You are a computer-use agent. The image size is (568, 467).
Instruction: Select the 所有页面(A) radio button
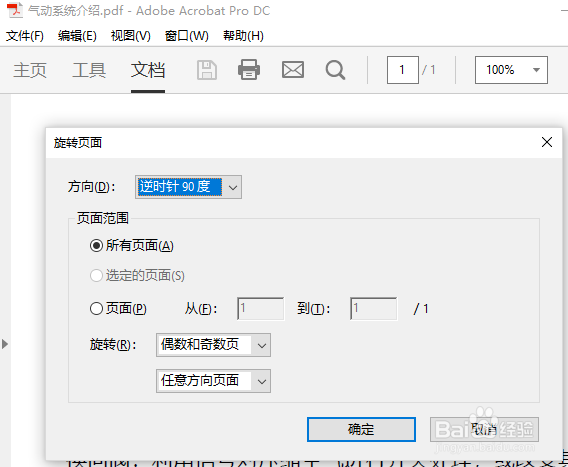pyautogui.click(x=96, y=246)
